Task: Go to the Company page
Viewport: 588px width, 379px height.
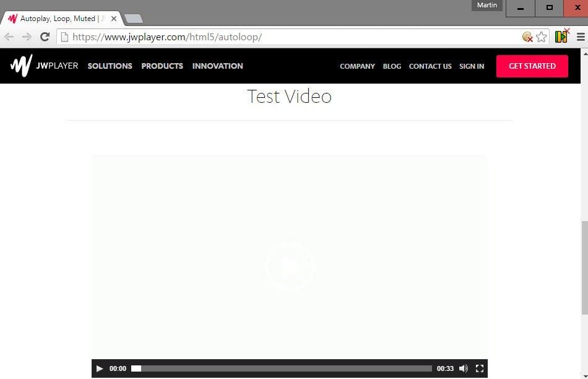Action: [357, 66]
